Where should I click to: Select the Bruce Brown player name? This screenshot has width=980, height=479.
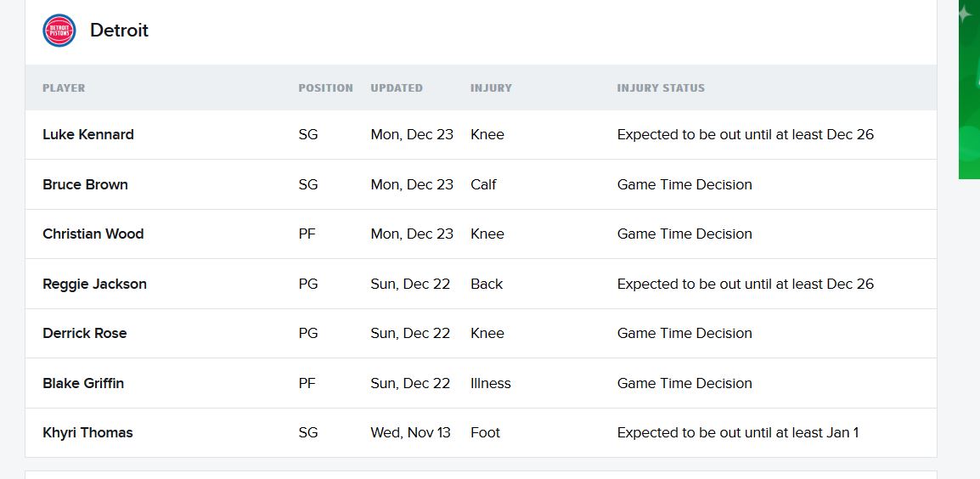point(85,184)
